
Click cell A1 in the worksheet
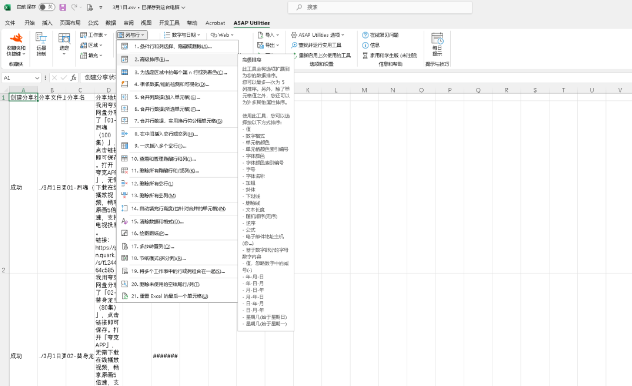pyautogui.click(x=23, y=98)
